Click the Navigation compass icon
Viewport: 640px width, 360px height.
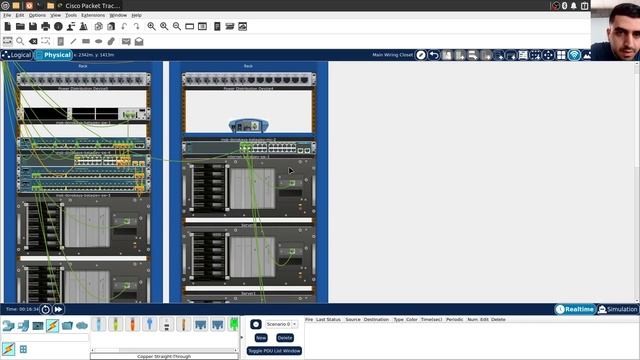click(x=421, y=55)
